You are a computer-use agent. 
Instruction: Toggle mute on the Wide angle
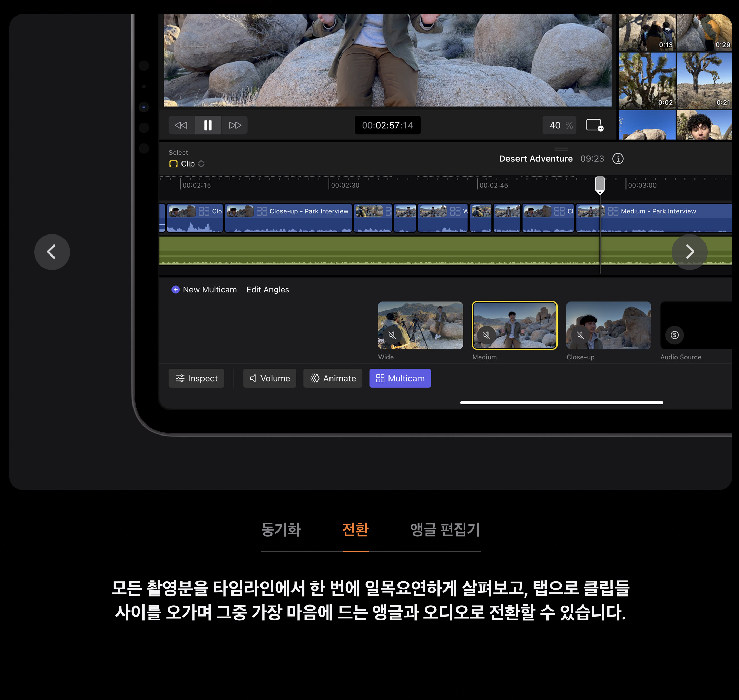coord(392,335)
